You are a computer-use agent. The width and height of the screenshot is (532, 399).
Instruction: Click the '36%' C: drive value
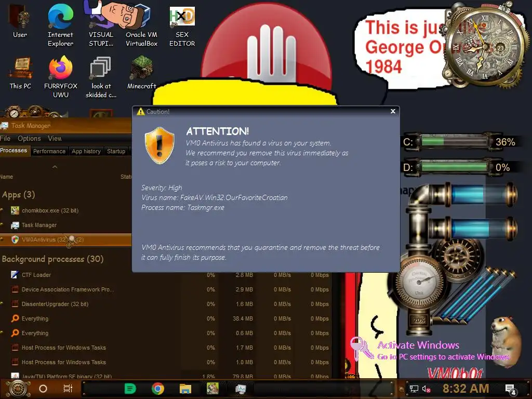505,142
